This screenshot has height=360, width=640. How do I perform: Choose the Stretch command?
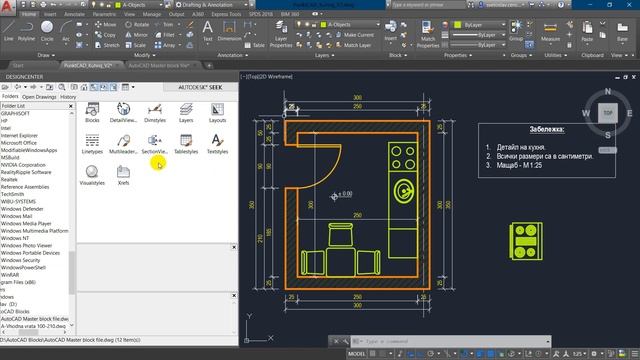coord(107,45)
